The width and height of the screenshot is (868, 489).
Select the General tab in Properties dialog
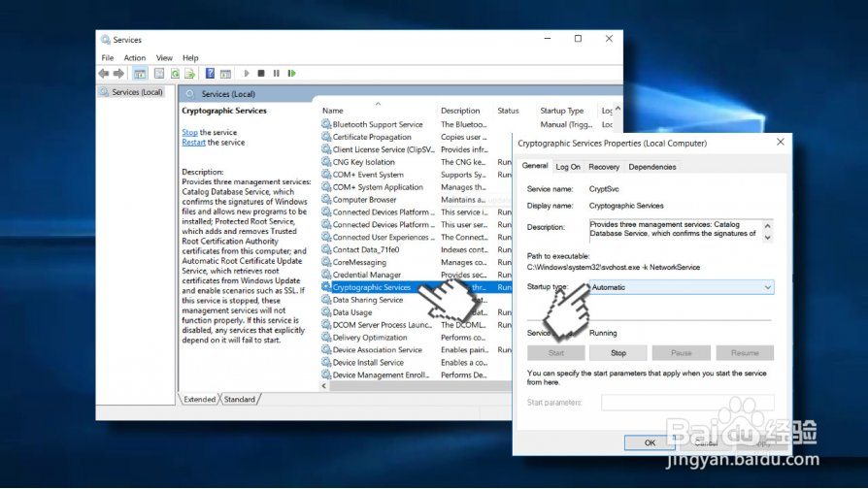tap(535, 165)
